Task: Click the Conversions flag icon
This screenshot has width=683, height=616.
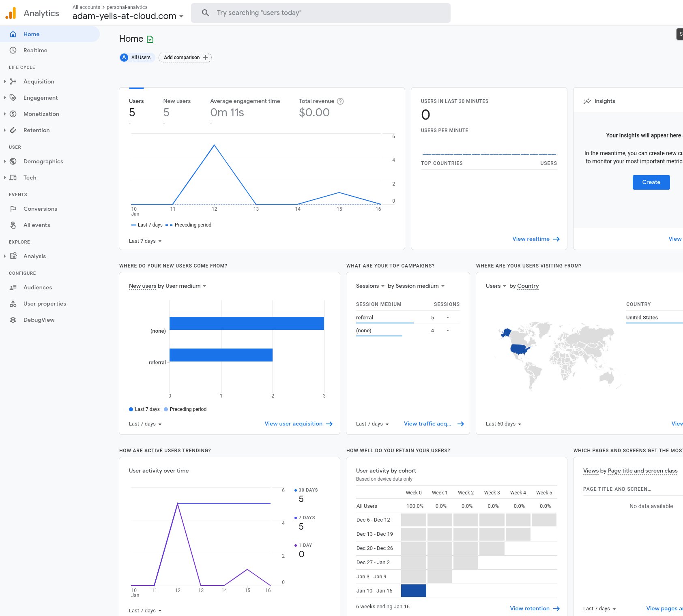Action: (13, 209)
